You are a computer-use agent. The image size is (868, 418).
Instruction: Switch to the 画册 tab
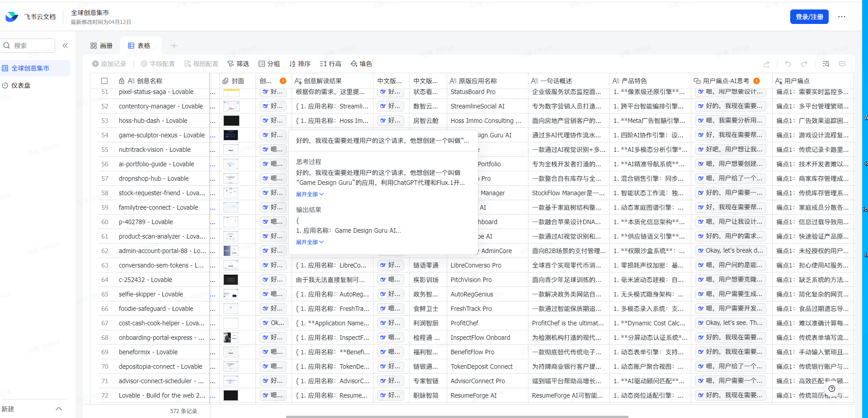[x=101, y=45]
